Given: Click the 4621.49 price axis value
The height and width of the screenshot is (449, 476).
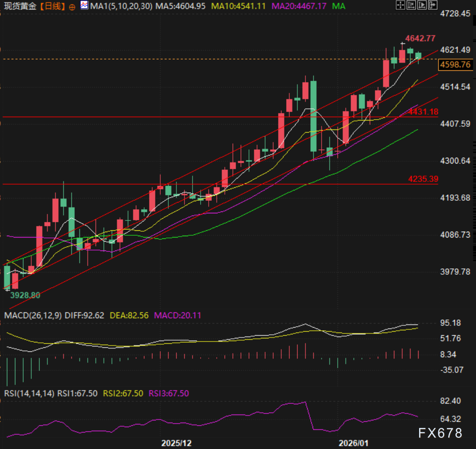Looking at the screenshot, I should pyautogui.click(x=455, y=50).
